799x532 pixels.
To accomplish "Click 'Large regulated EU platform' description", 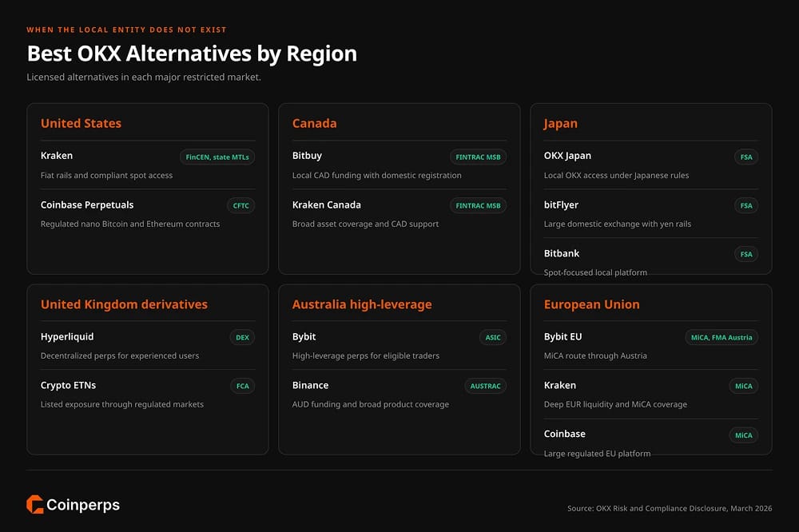I will tap(597, 454).
